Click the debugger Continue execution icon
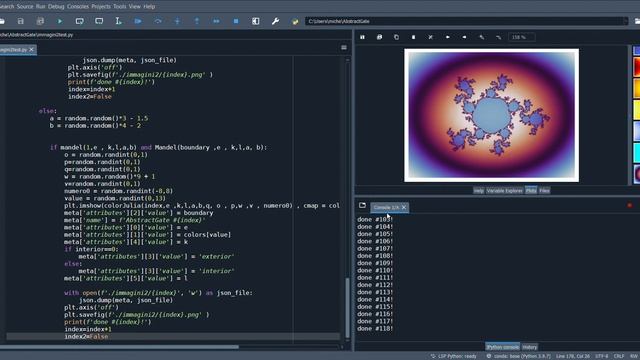The image size is (640, 360). (216, 21)
